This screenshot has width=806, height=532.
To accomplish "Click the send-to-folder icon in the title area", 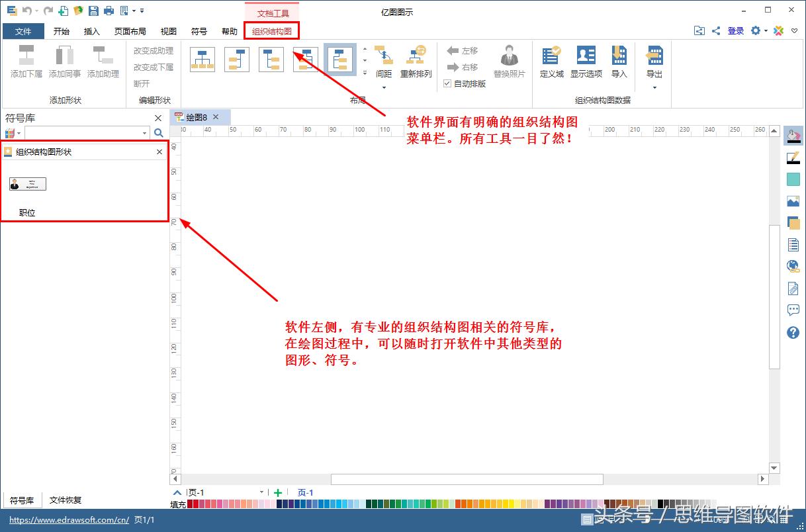I will (x=699, y=30).
